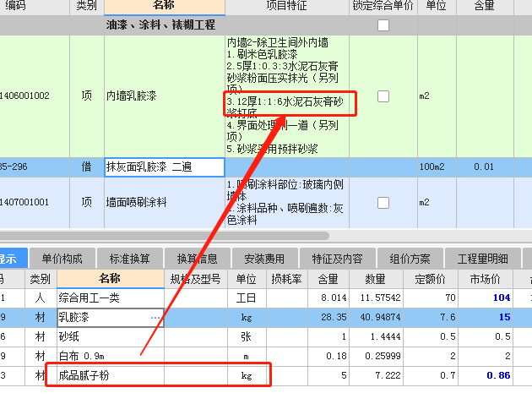Open the 工程量明细 tab

(482, 259)
